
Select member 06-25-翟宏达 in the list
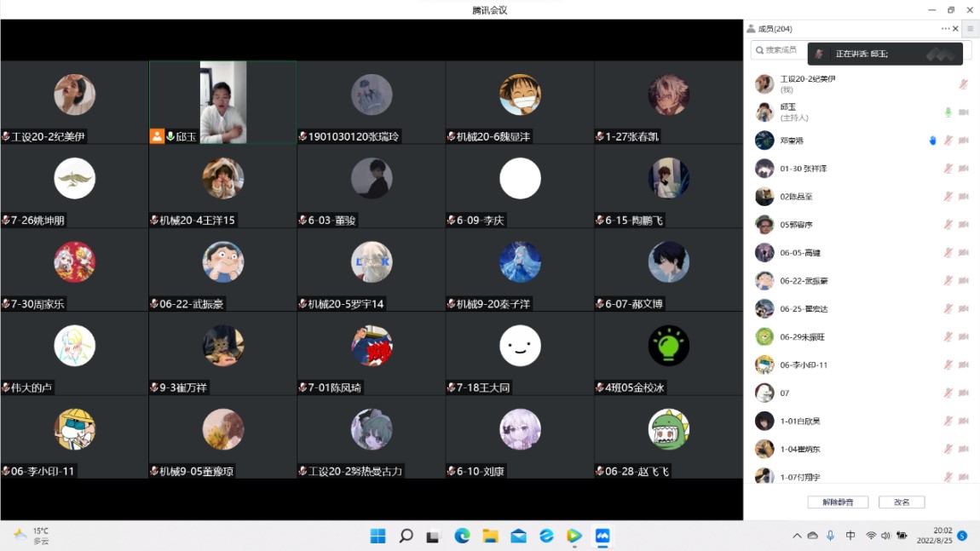click(x=804, y=309)
